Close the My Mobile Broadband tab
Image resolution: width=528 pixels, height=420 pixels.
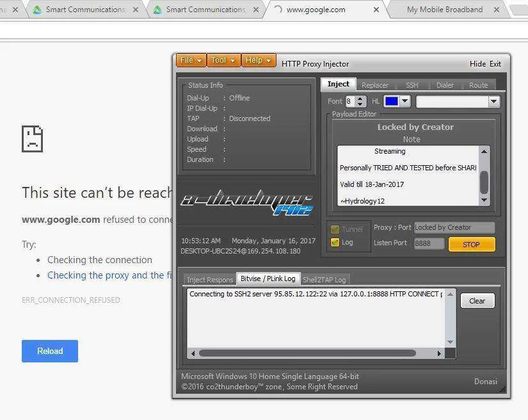pyautogui.click(x=497, y=10)
